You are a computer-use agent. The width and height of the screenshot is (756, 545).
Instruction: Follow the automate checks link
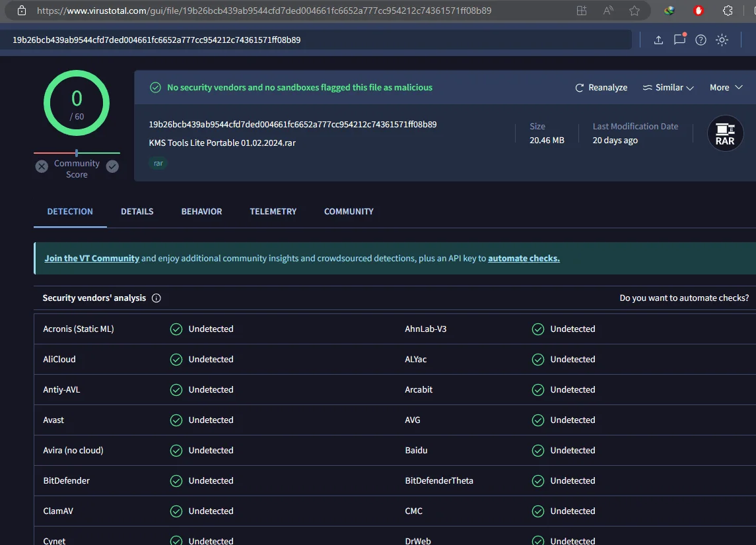pyautogui.click(x=524, y=258)
